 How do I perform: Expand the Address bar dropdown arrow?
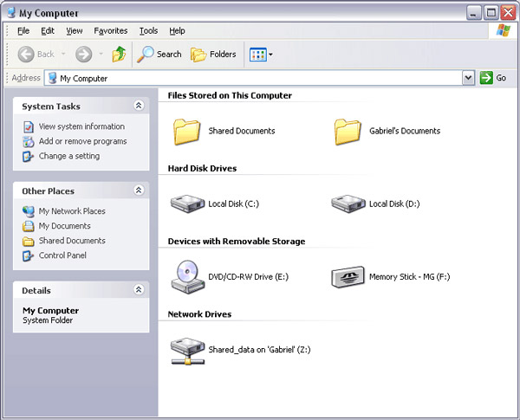point(468,78)
